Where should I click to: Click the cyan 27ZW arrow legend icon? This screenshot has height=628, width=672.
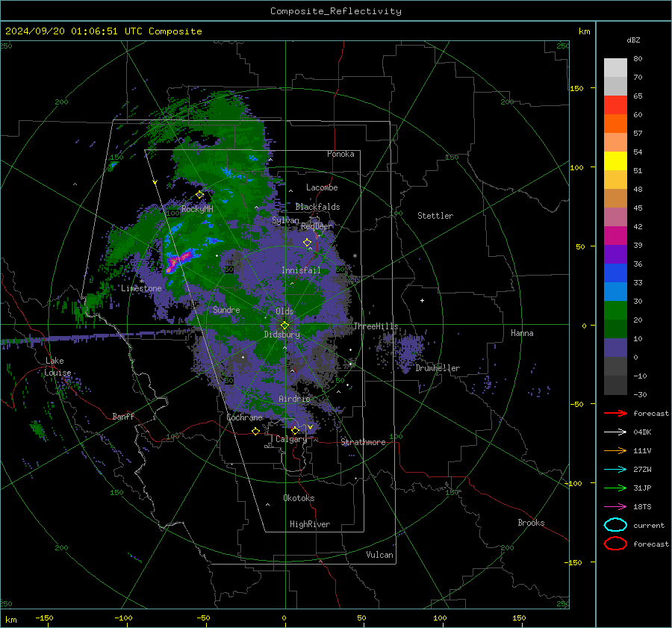(x=615, y=470)
